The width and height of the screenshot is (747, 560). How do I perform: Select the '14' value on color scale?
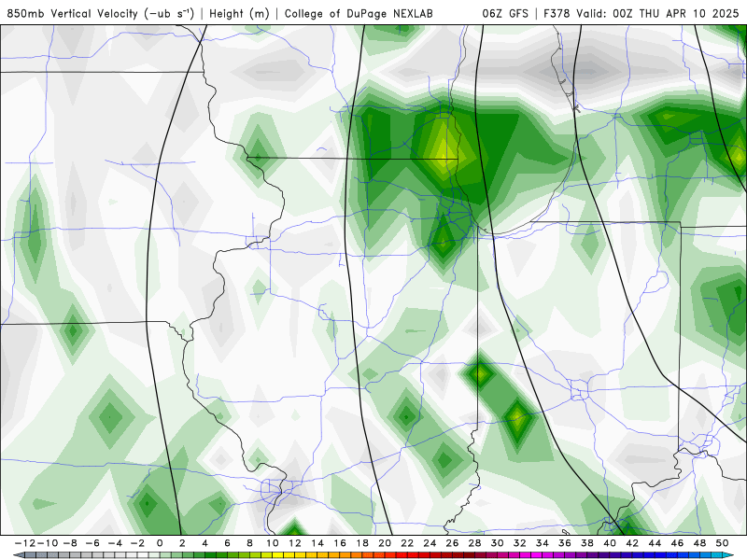(x=317, y=543)
